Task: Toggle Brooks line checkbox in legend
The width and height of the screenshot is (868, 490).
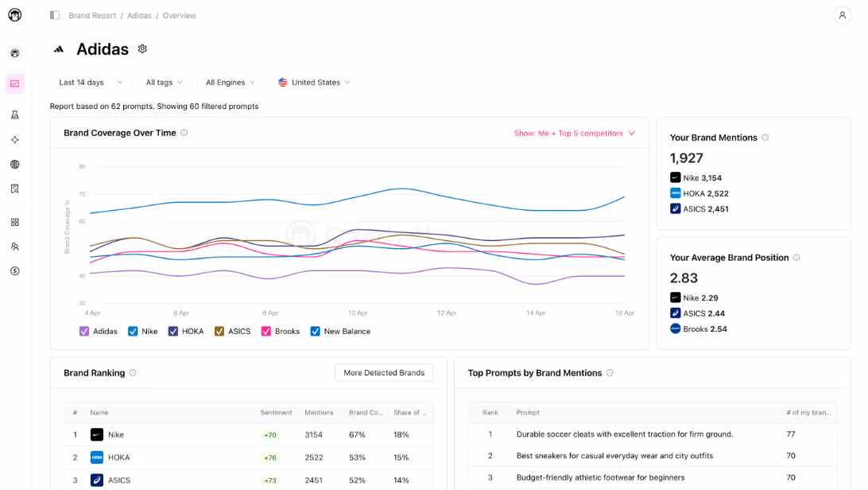Action: [x=266, y=331]
